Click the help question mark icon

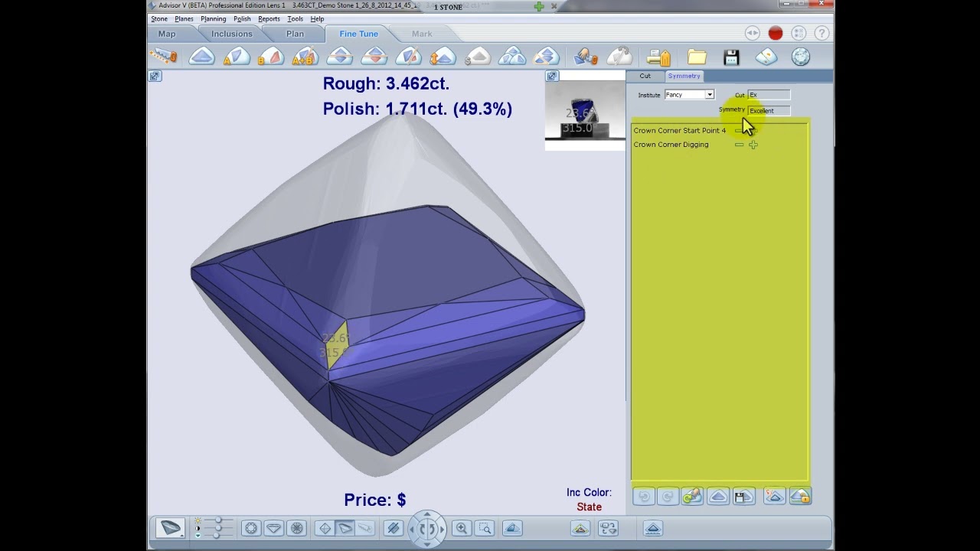[x=822, y=34]
